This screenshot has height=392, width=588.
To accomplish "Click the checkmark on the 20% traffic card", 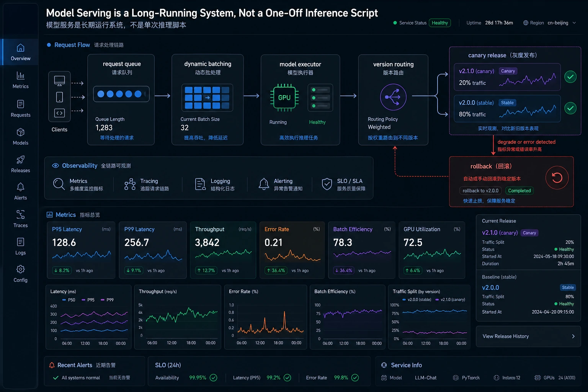I will coord(570,77).
